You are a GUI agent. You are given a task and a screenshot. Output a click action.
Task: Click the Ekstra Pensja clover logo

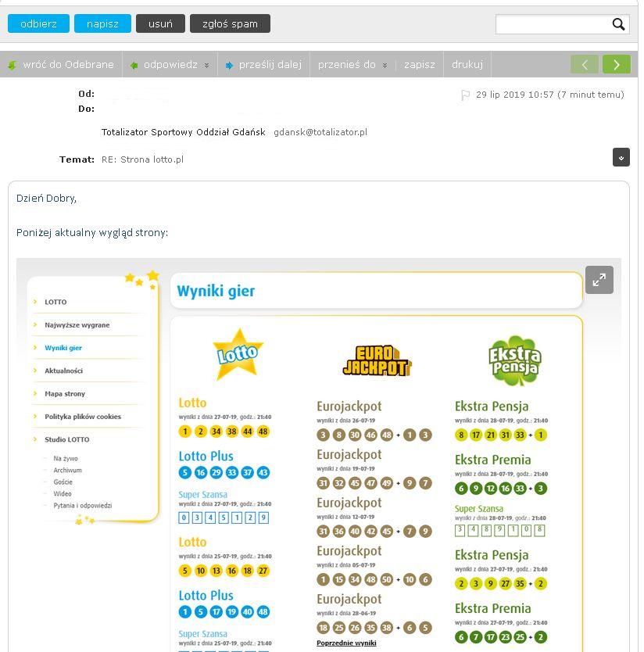(x=514, y=360)
